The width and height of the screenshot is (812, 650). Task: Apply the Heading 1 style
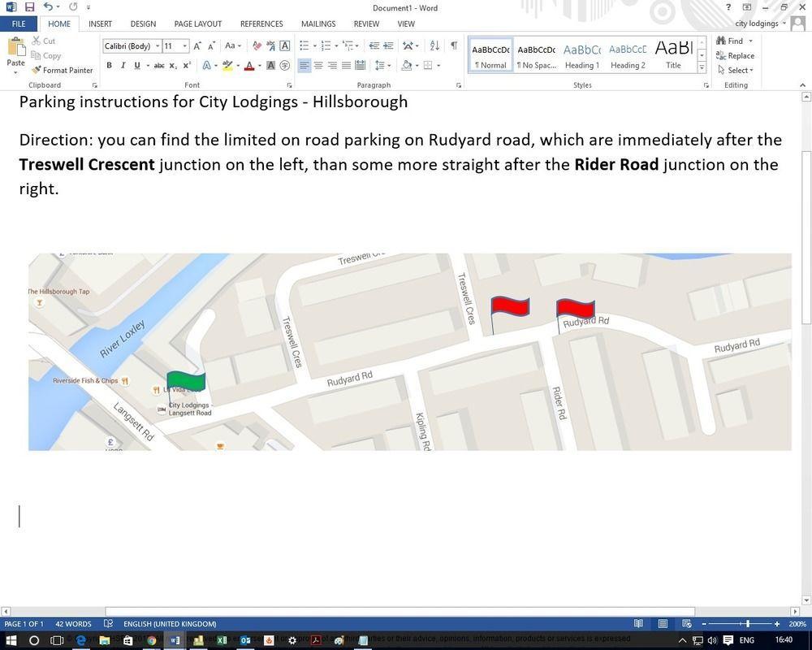click(582, 56)
